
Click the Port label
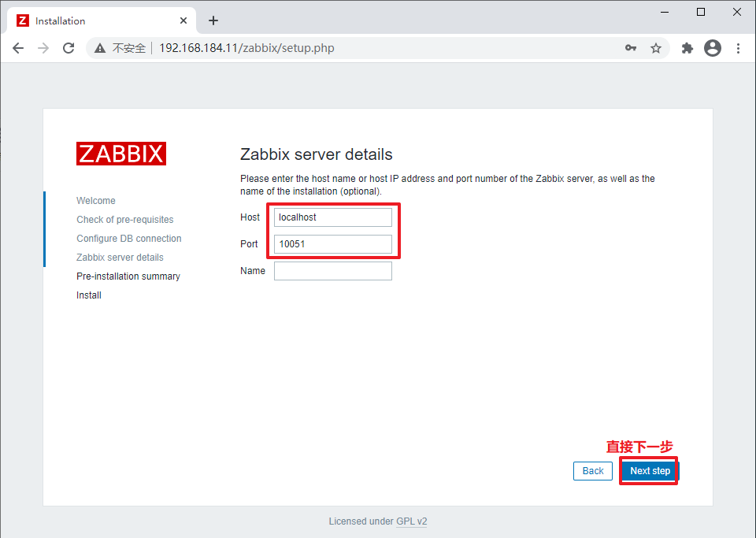pos(249,244)
